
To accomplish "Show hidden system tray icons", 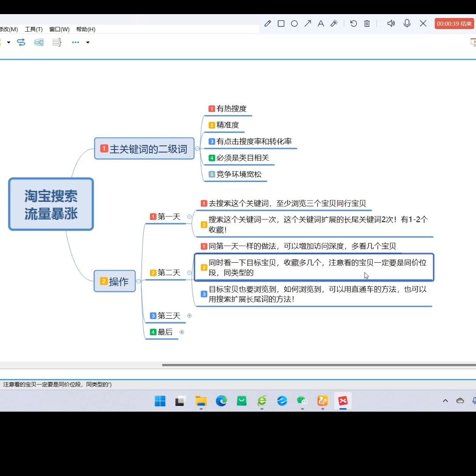I will coord(445,401).
